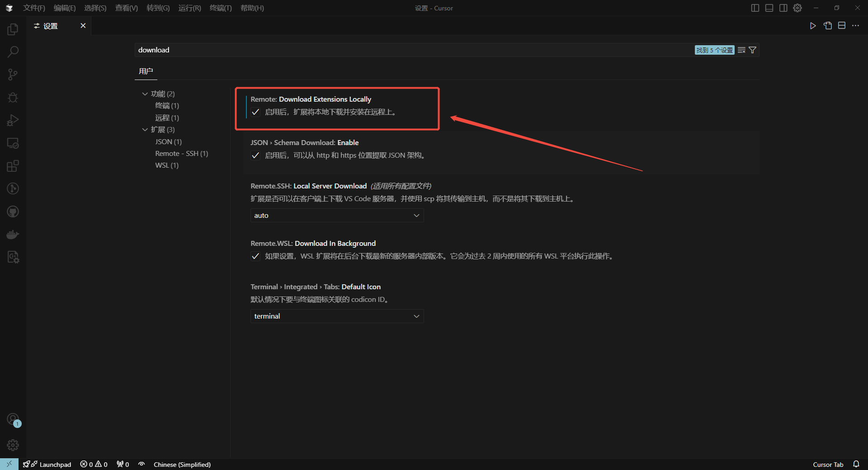Image resolution: width=868 pixels, height=470 pixels.
Task: Split the editor with layout icon
Action: (x=842, y=26)
